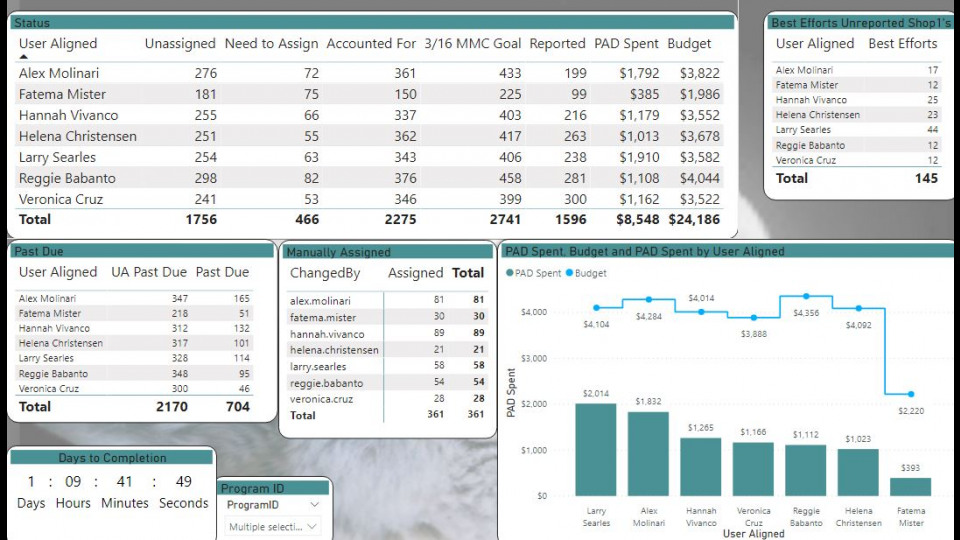
Task: Select Fatema Mister bar in chart
Action: [x=910, y=486]
